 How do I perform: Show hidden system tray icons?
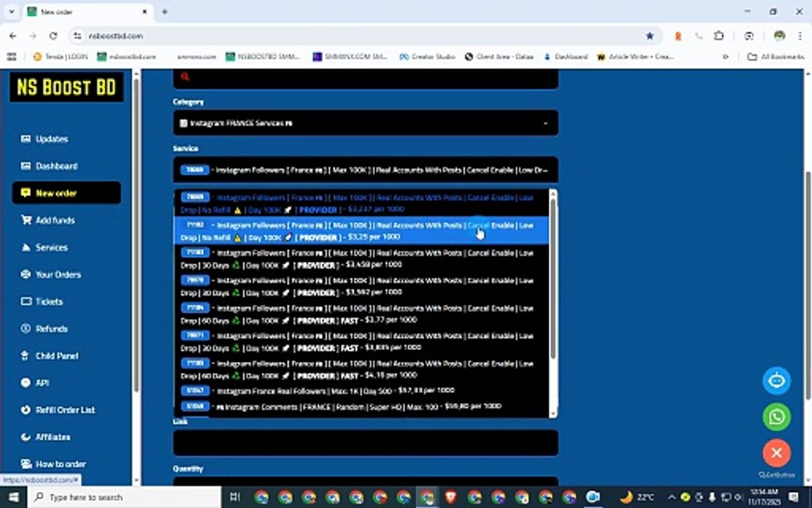(x=672, y=497)
